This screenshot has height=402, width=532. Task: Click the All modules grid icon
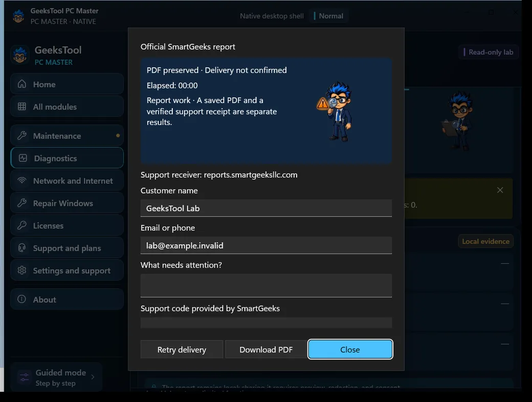tap(22, 107)
